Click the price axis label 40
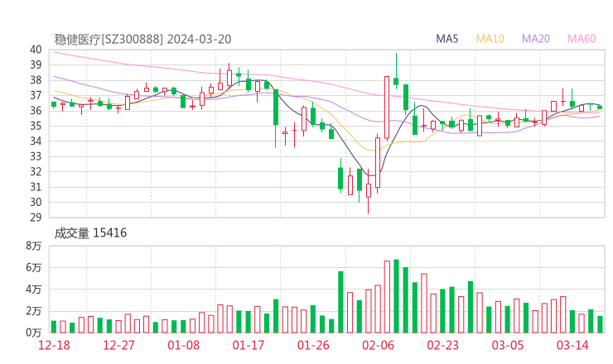Image resolution: width=613 pixels, height=364 pixels. (x=36, y=50)
